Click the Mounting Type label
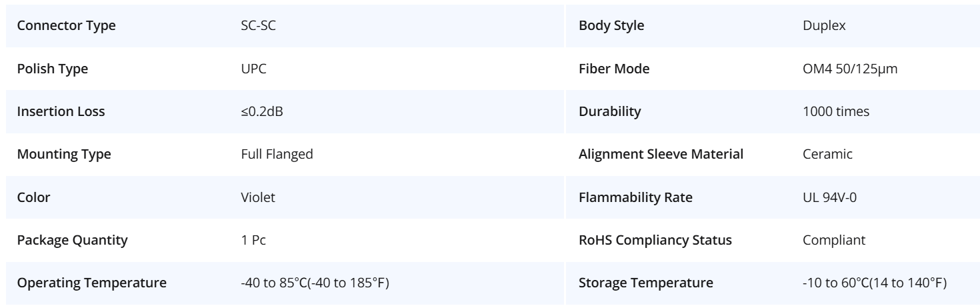 [x=63, y=155]
